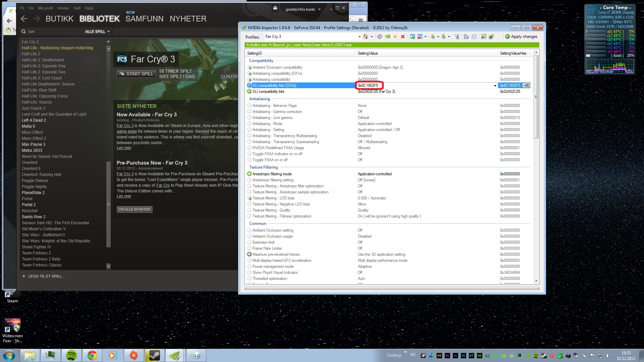
Task: Click the home profile icon in NVIDIA Inspector
Action: tap(366, 37)
